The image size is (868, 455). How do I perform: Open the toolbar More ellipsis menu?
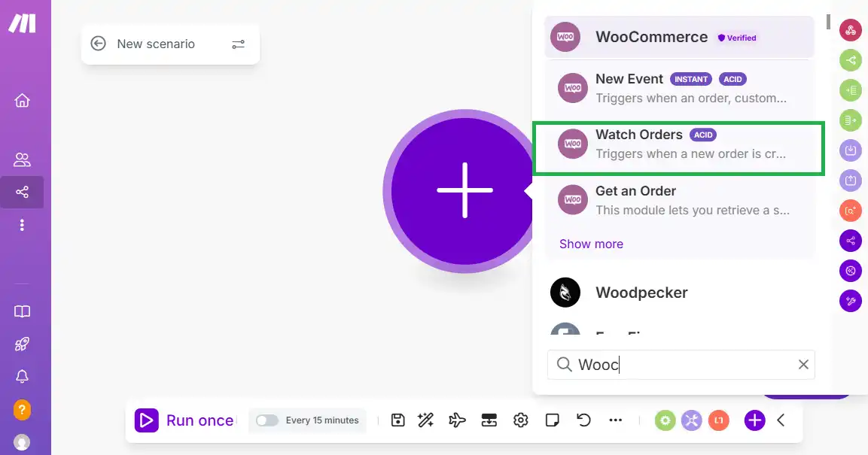coord(616,420)
